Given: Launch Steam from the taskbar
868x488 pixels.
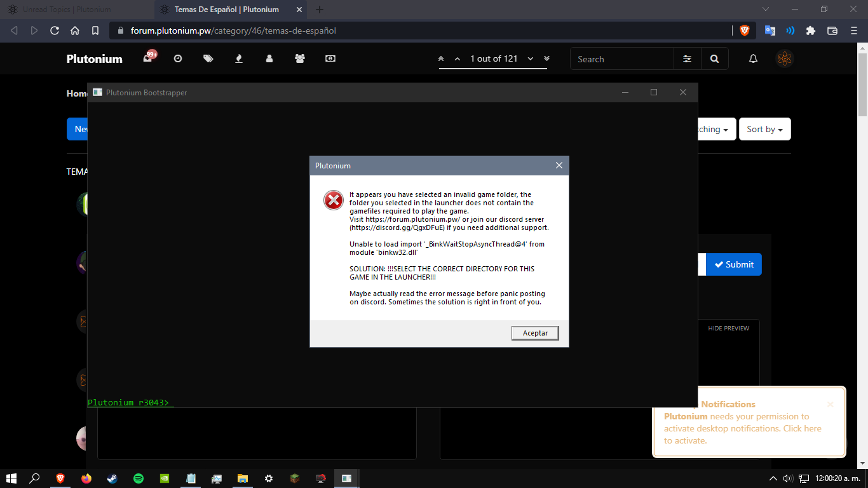Looking at the screenshot, I should (x=112, y=478).
